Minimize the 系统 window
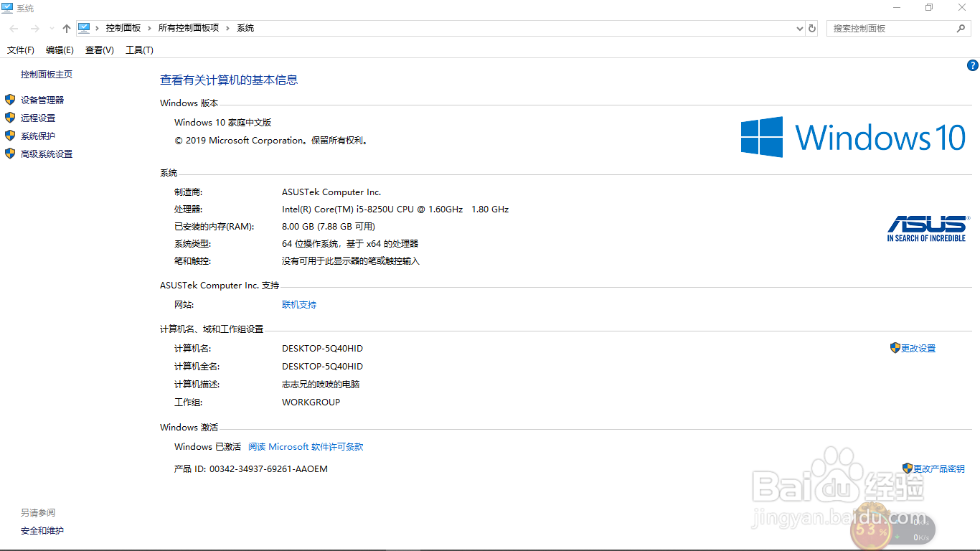The image size is (980, 551). coord(896,8)
